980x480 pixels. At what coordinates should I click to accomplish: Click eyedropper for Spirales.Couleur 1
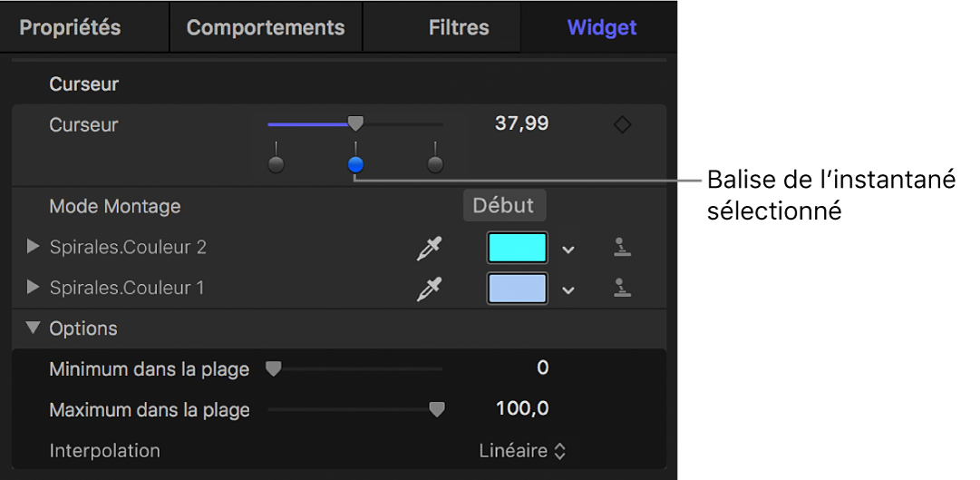427,289
